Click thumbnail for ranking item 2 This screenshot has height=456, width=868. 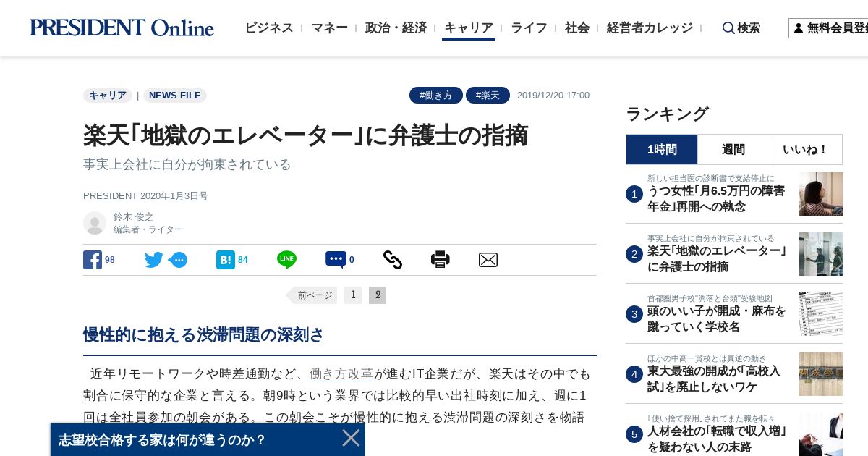(821, 254)
